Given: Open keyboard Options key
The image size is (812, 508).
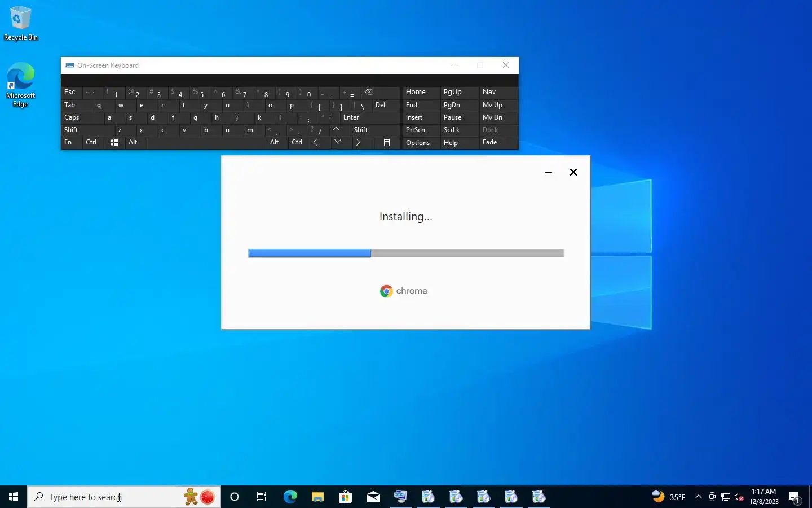Looking at the screenshot, I should pyautogui.click(x=421, y=143).
